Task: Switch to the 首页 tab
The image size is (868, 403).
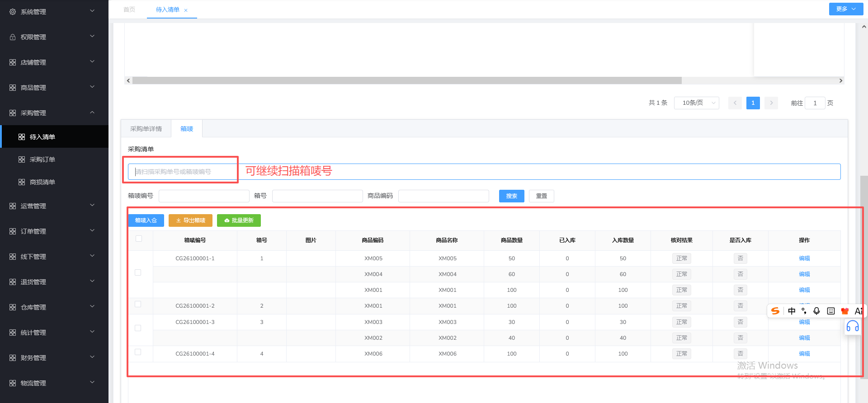Action: click(129, 9)
